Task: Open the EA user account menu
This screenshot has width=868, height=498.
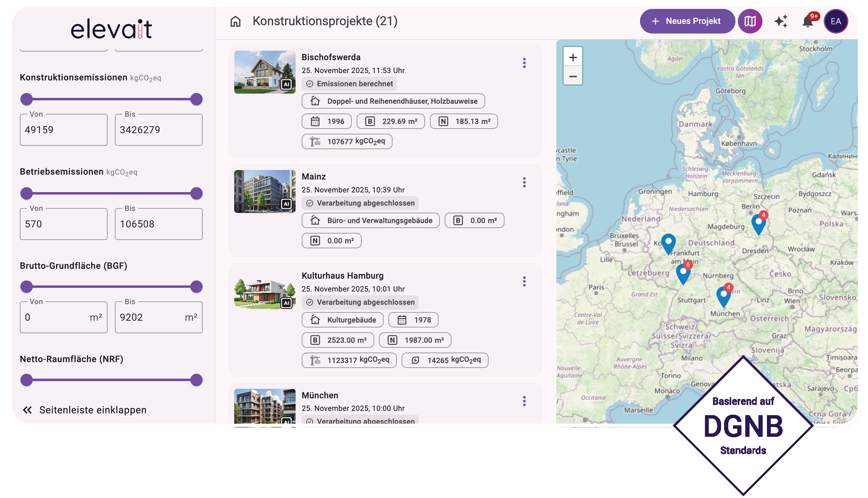Action: pos(836,21)
